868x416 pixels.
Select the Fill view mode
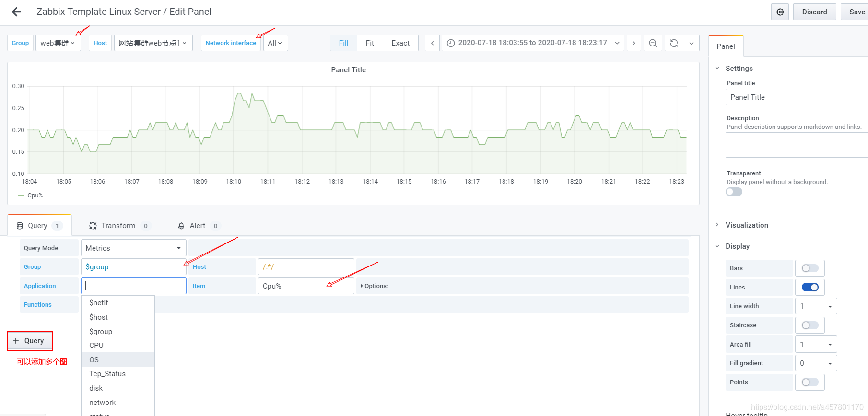coord(343,43)
